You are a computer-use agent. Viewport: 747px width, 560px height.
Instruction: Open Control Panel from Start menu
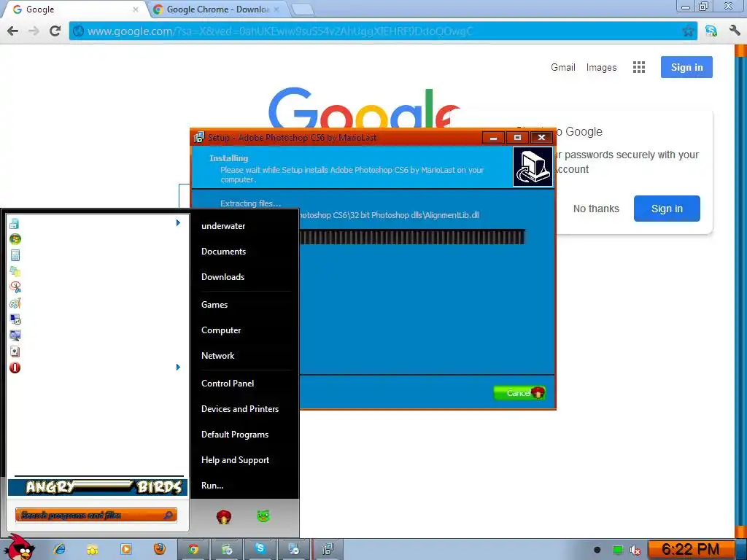(x=228, y=384)
